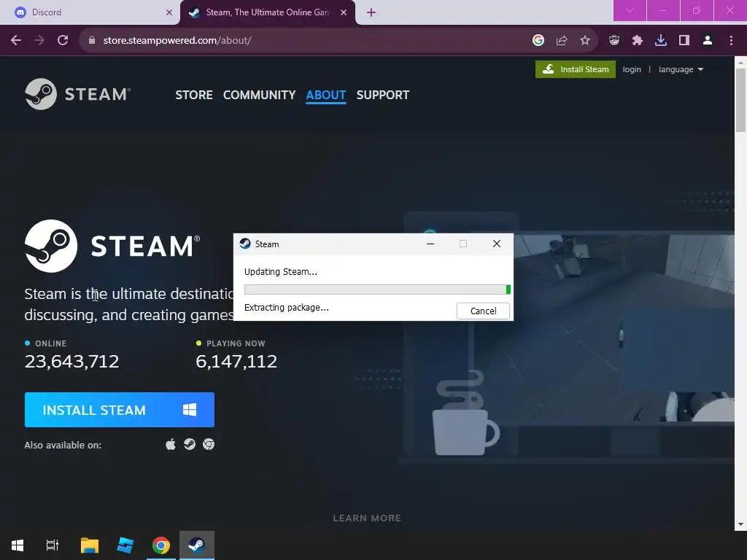Image resolution: width=747 pixels, height=560 pixels.
Task: Click the page vertical scrollbar thumb
Action: coord(741,100)
